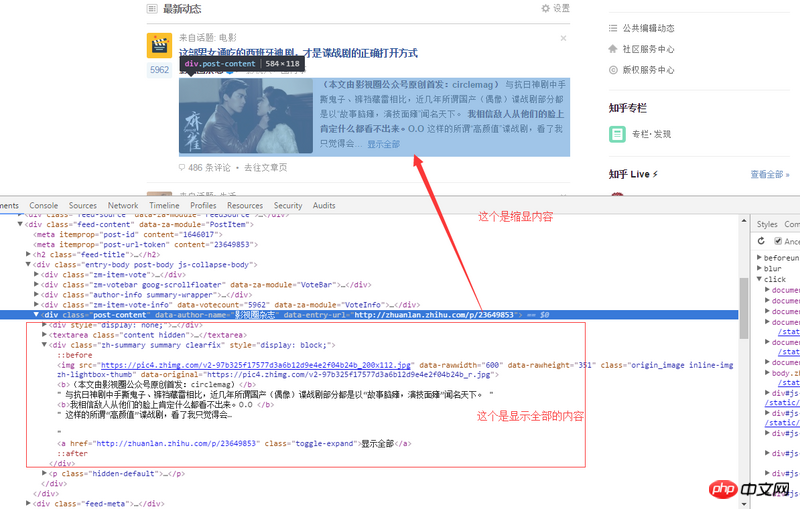800x509 pixels.
Task: Click the 最新动态 list icon
Action: (152, 9)
